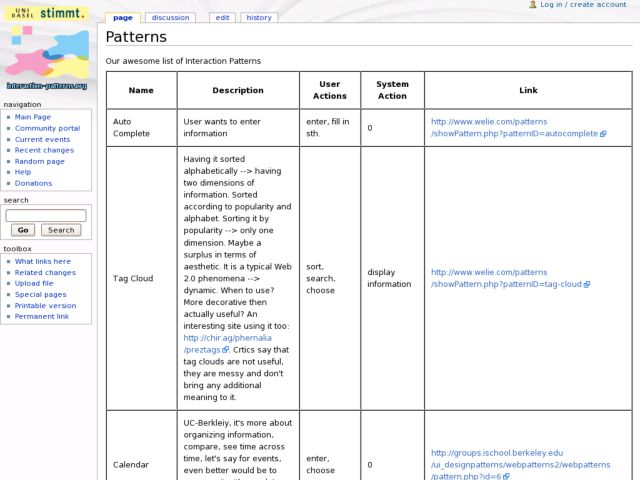Screen dimensions: 640x480
Task: Open Upload file in toolbox
Action: tap(34, 283)
